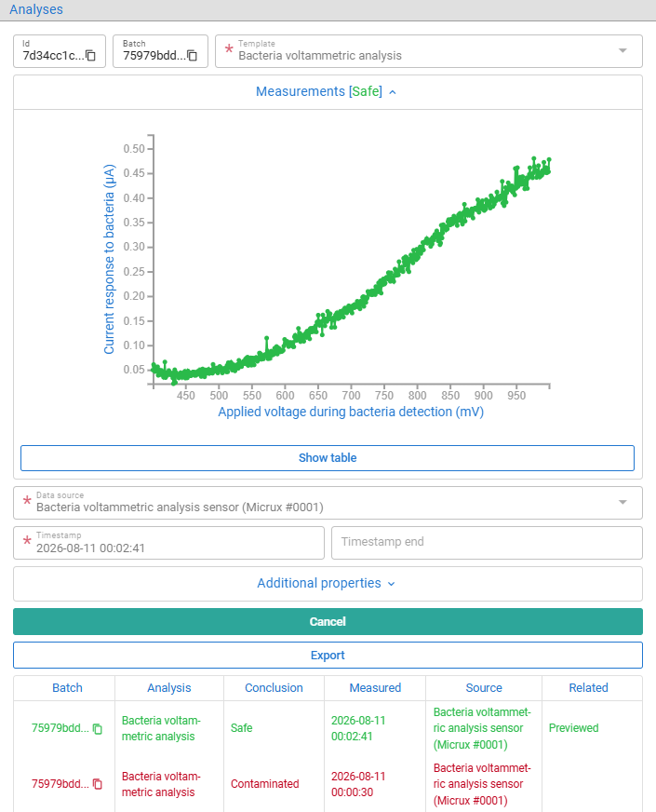Export the analysis data
The width and height of the screenshot is (656, 812).
[x=328, y=655]
